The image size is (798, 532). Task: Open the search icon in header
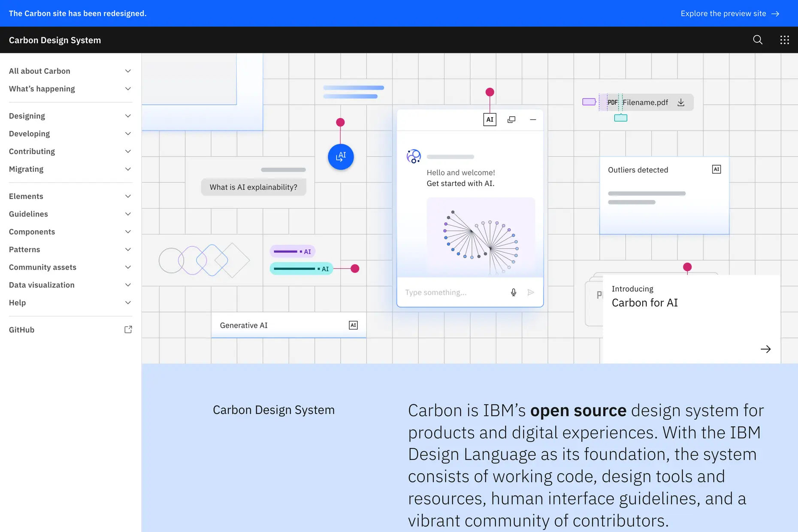[x=758, y=40]
